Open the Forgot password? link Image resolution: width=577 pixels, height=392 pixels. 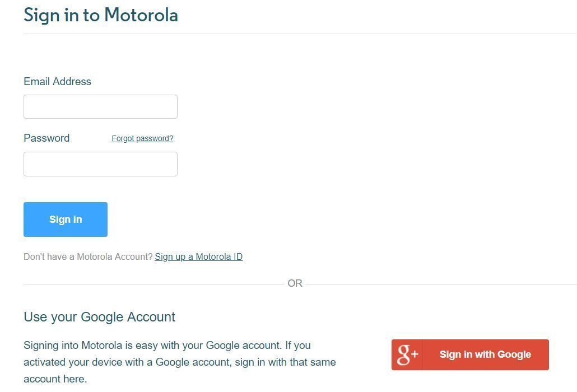[x=142, y=138]
